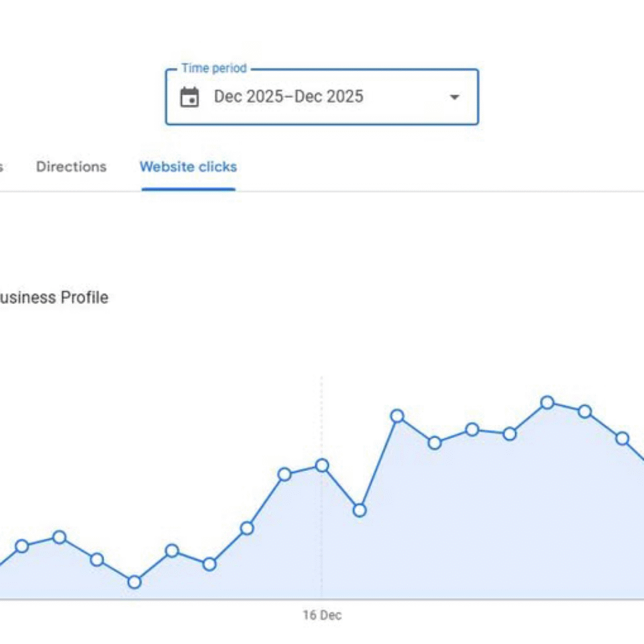Screen dimensions: 644x644
Task: Select the third data point from left
Action: [97, 559]
